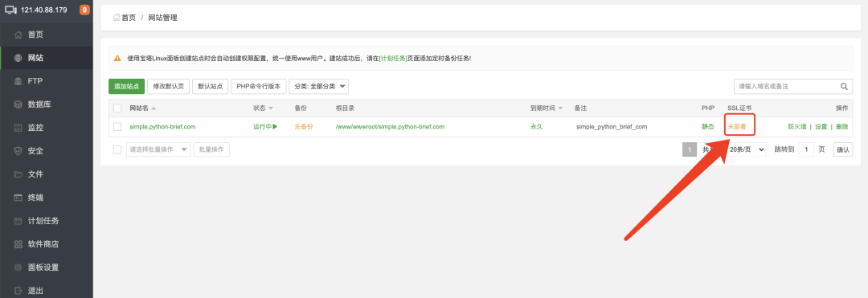868x298 pixels.
Task: Click the search magnifier icon
Action: 844,86
